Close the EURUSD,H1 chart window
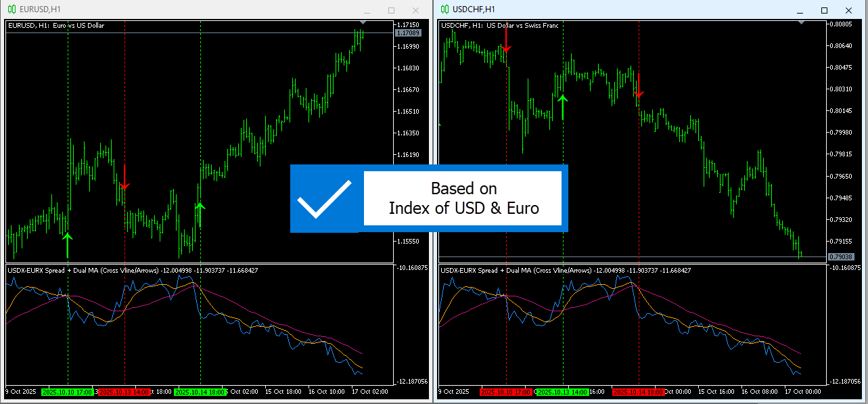The height and width of the screenshot is (404, 868). point(415,10)
